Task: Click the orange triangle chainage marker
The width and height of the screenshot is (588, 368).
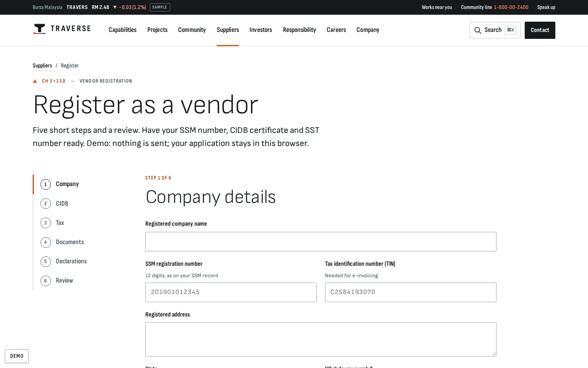Action: click(35, 81)
